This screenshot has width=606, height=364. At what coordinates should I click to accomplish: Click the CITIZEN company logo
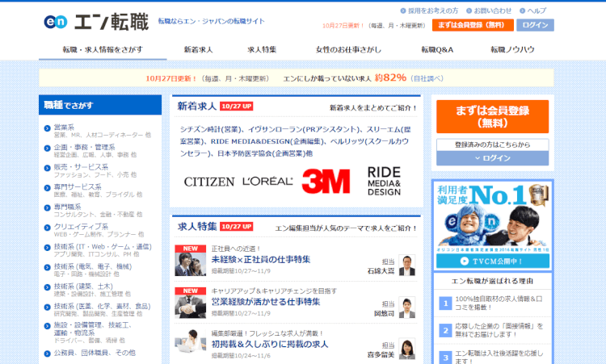click(x=209, y=182)
